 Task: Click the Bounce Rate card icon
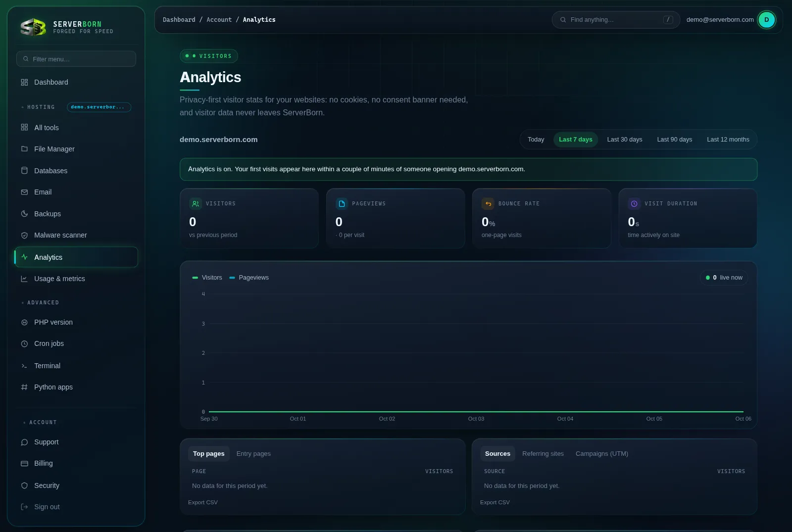[488, 203]
